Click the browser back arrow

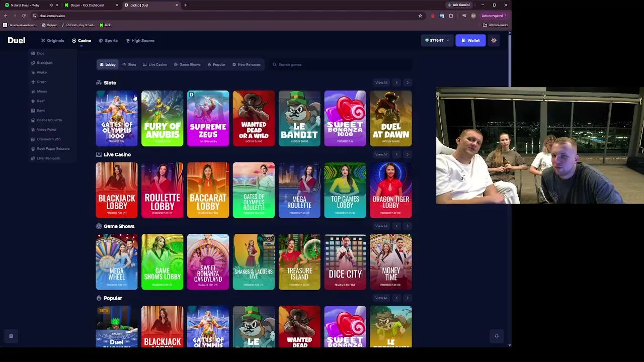tap(6, 16)
